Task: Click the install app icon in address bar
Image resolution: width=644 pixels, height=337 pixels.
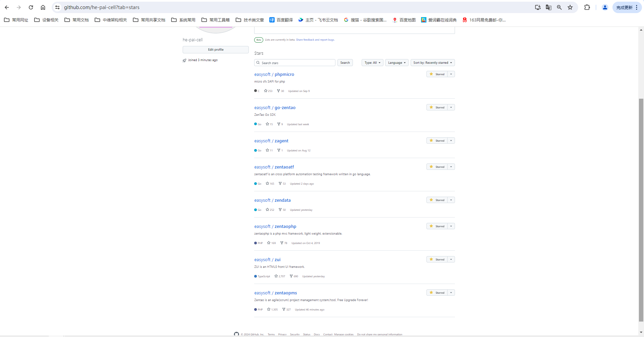Action: [x=538, y=7]
